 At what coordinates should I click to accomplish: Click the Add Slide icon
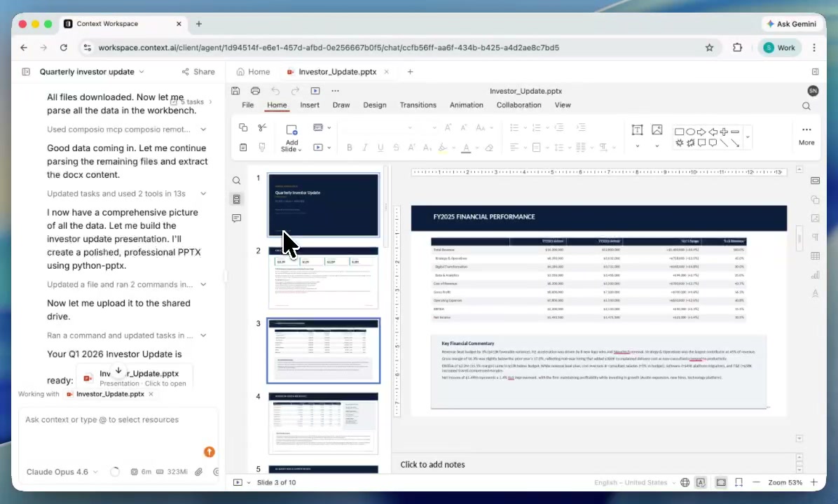(x=291, y=129)
